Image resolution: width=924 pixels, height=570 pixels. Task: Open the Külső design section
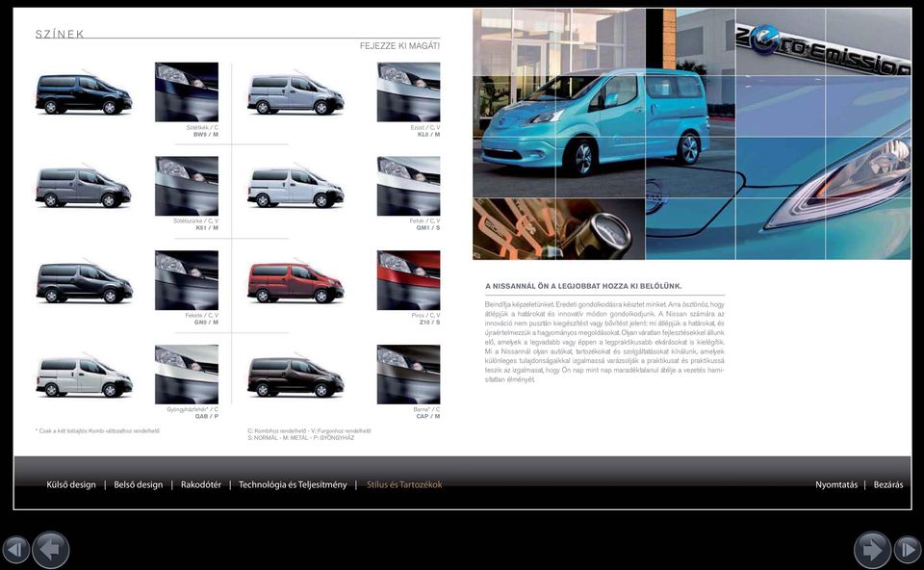70,484
